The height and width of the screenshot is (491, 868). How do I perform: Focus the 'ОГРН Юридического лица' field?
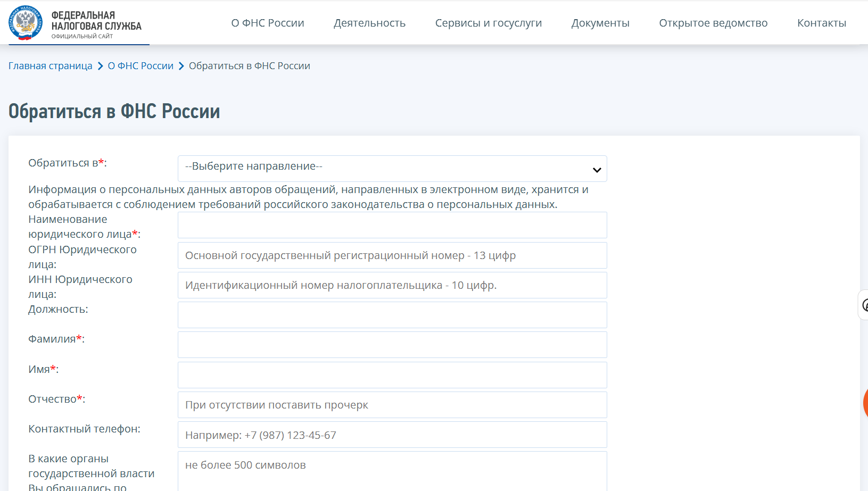(x=392, y=255)
